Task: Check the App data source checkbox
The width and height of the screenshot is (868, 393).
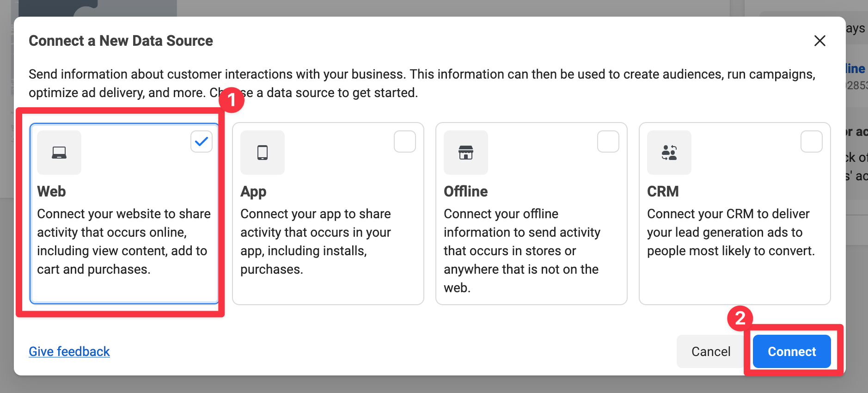Action: 405,141
